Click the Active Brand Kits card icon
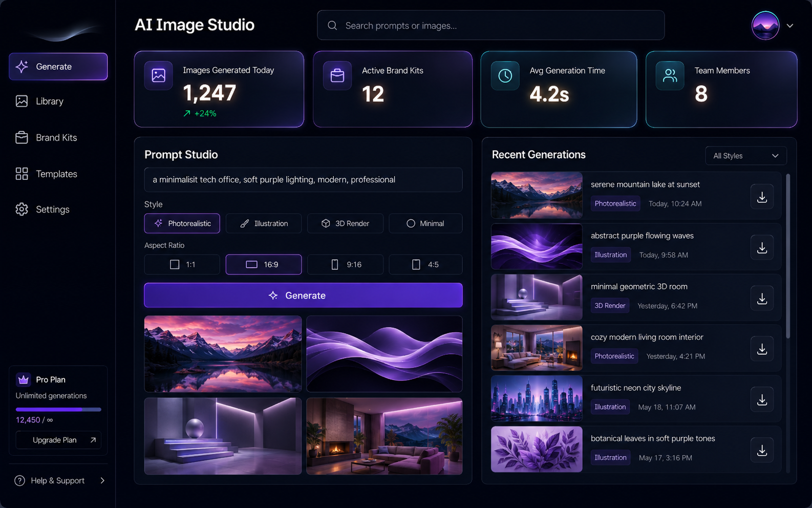812x508 pixels. (x=337, y=76)
